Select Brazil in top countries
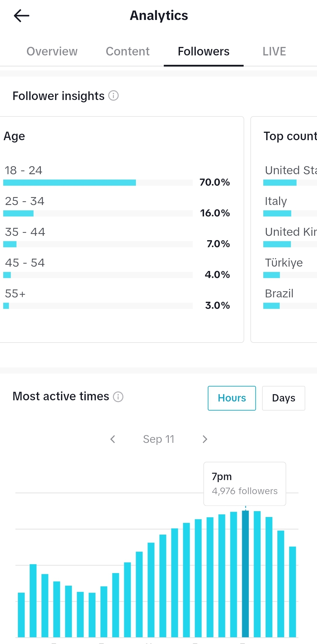The image size is (317, 644). [279, 293]
